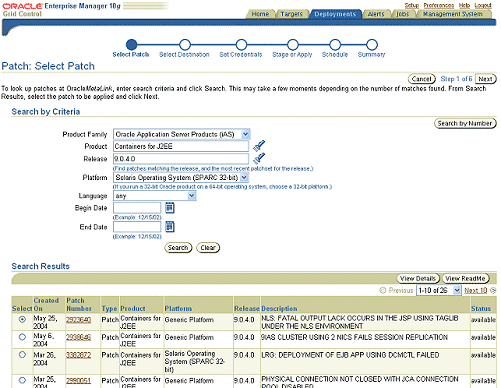Click the Status column header
The image size is (501, 388).
pyautogui.click(x=481, y=309)
